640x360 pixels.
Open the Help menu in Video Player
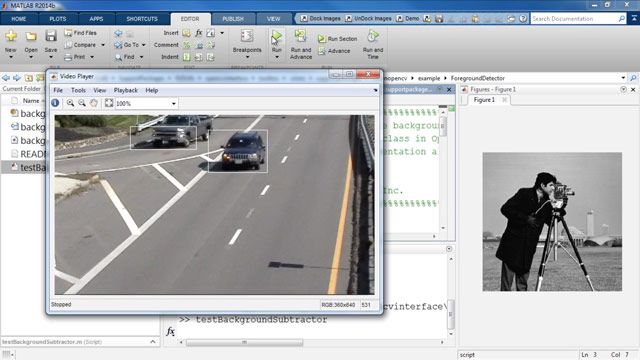pos(151,90)
